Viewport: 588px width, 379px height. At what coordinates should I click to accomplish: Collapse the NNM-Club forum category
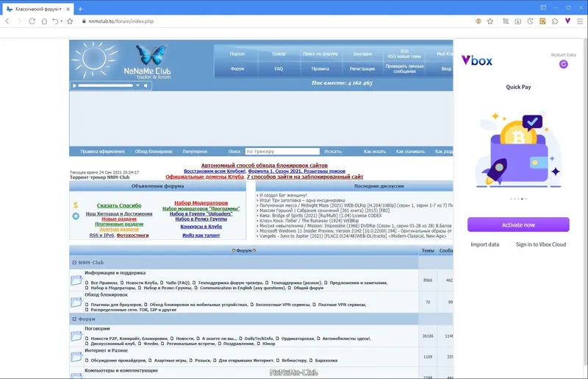[74, 263]
